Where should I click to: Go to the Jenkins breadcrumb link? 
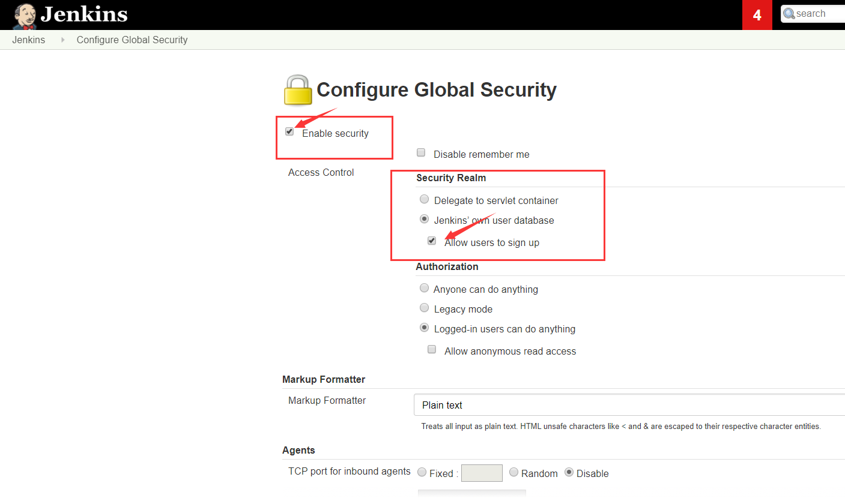[28, 40]
